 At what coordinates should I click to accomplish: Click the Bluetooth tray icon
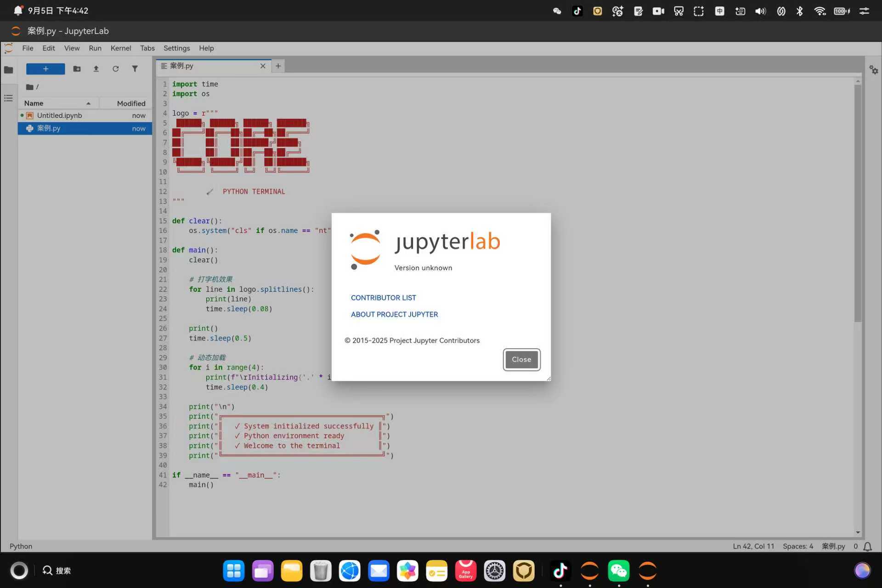(799, 11)
